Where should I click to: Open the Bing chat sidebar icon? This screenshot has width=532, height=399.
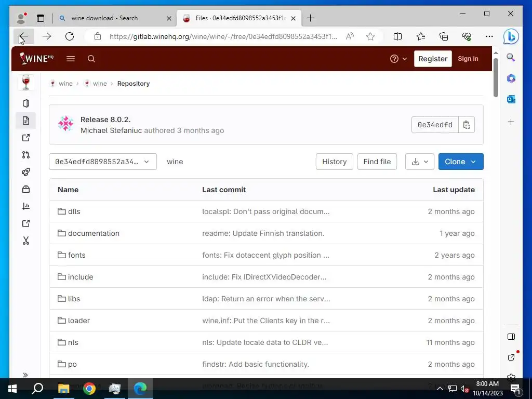(511, 36)
